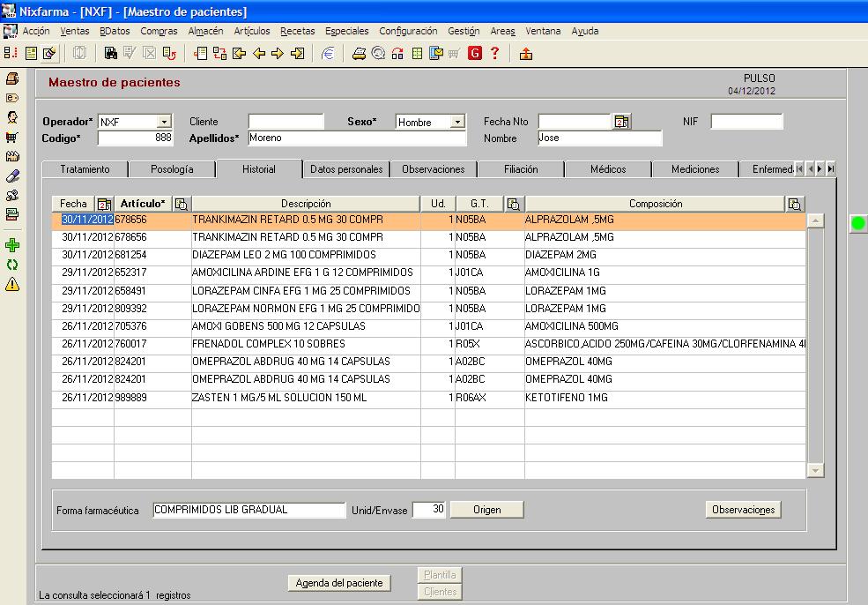Click the lookup icon next to Artículo header

click(x=181, y=204)
